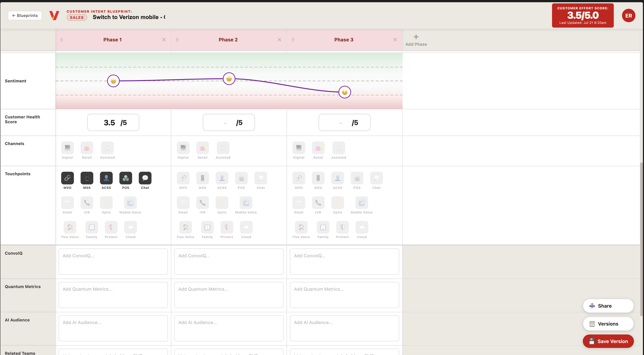
Task: Select the POS icon in Phase 2
Action: coord(241,178)
